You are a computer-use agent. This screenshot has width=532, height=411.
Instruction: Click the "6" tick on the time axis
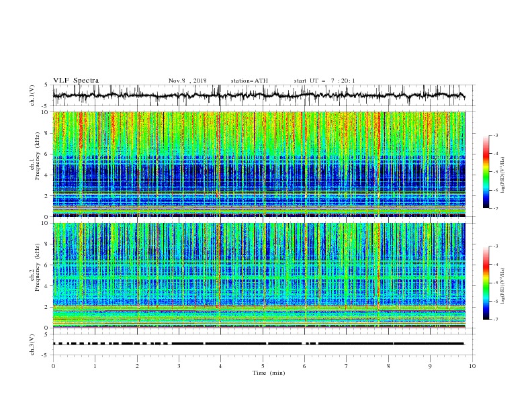304,366
